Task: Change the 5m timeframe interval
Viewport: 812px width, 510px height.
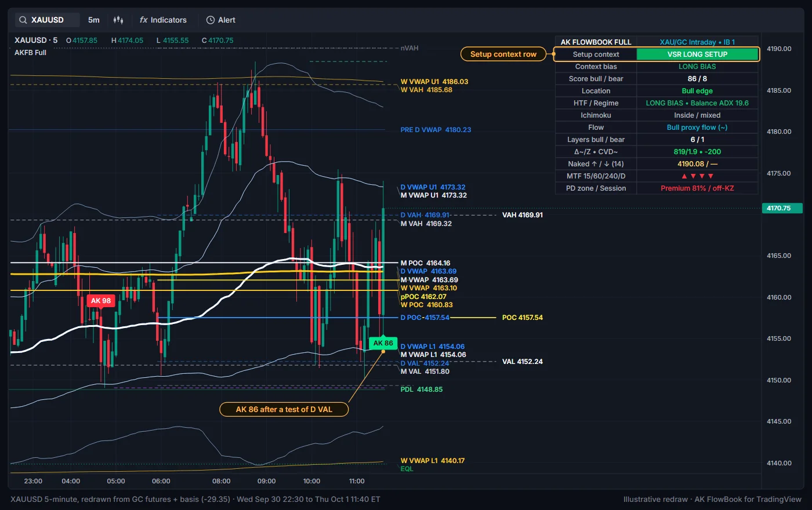Action: [x=94, y=20]
